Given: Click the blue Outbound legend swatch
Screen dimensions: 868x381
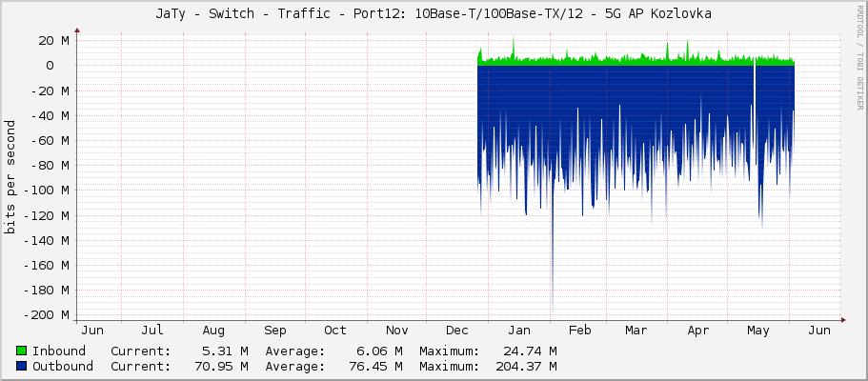Looking at the screenshot, I should [x=22, y=366].
